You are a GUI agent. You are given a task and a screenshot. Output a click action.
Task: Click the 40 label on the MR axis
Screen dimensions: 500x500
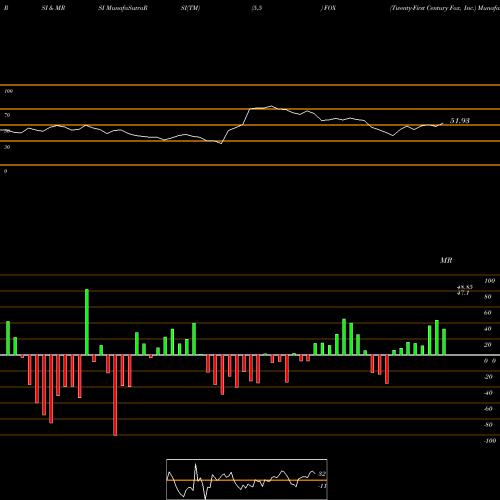[488, 329]
